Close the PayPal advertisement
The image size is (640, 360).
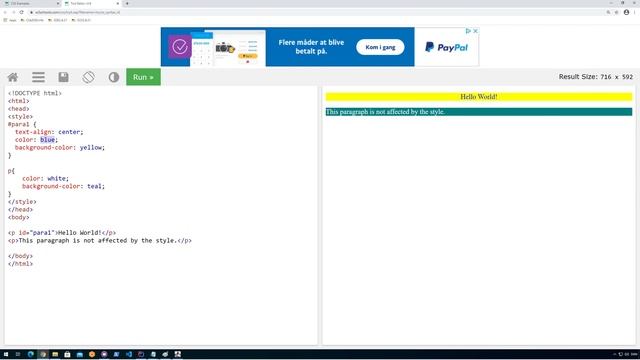(475, 31)
